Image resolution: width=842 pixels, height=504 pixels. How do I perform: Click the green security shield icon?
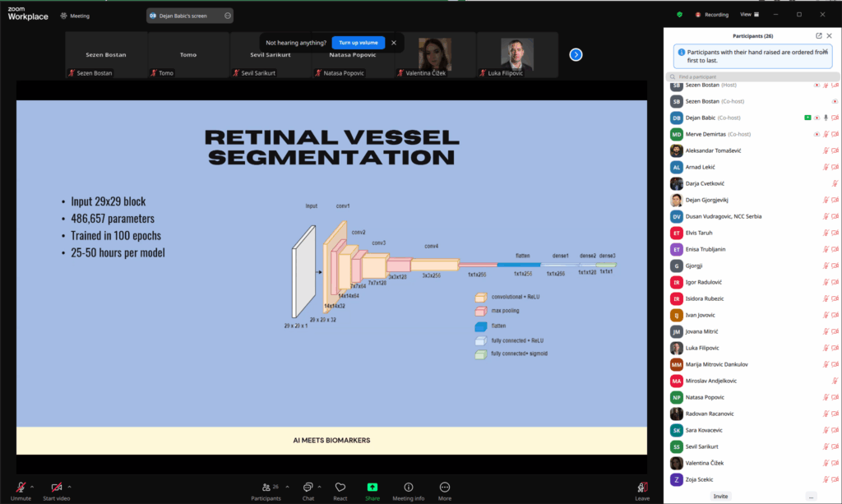679,15
